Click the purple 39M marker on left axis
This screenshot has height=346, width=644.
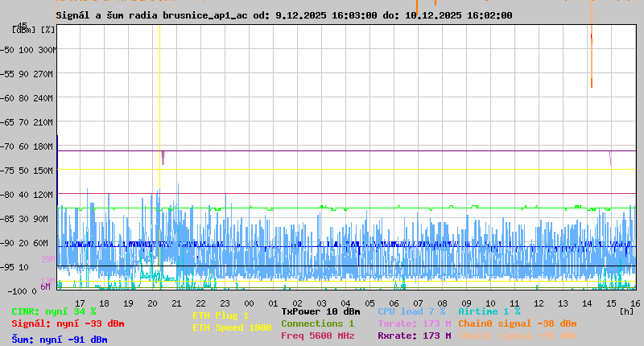coord(47,259)
